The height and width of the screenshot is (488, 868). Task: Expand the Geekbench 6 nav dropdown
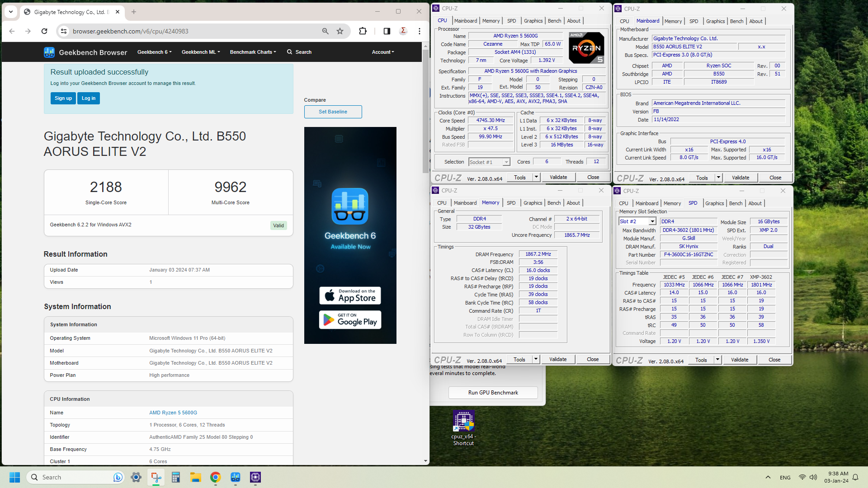[155, 52]
